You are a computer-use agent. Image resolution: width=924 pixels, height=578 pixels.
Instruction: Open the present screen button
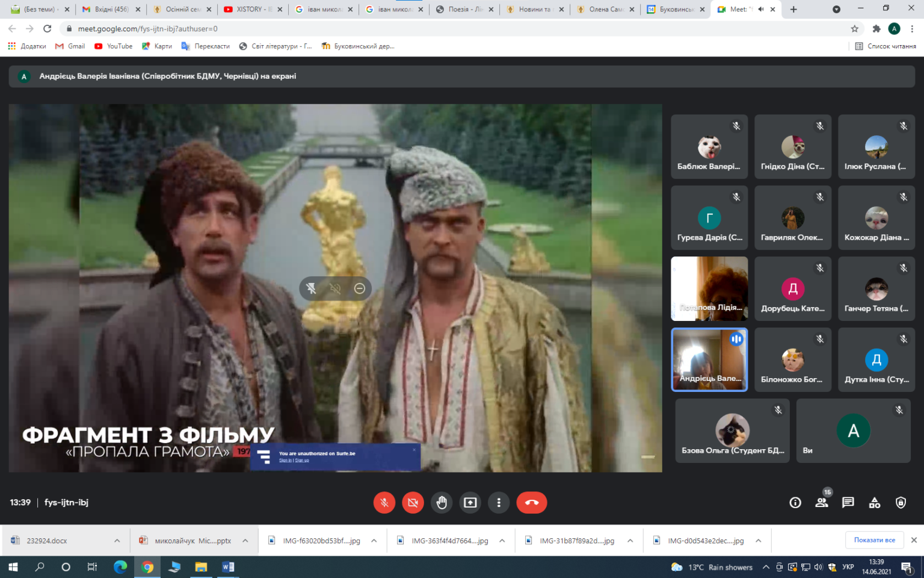click(x=470, y=502)
